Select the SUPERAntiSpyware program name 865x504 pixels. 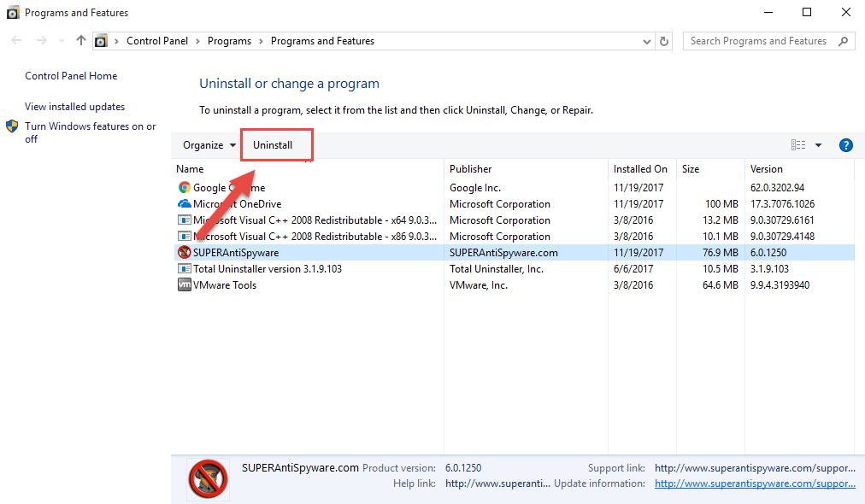236,253
